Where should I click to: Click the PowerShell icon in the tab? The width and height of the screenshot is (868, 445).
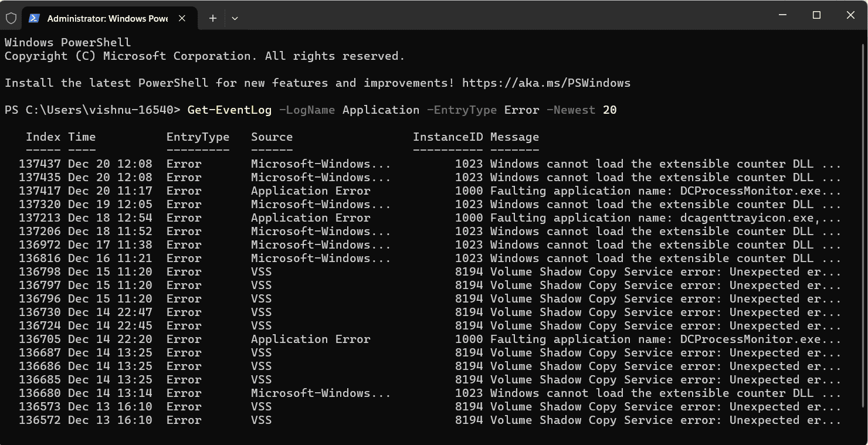pyautogui.click(x=35, y=18)
